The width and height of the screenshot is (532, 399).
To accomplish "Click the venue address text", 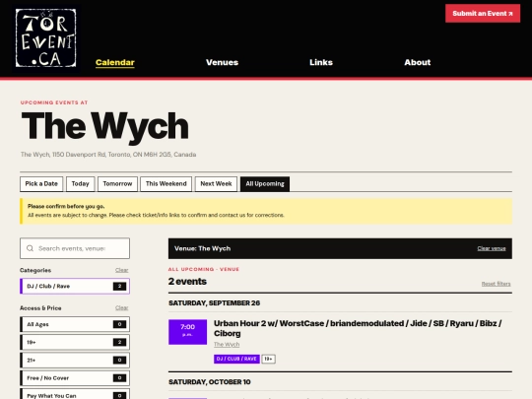I will [108, 155].
